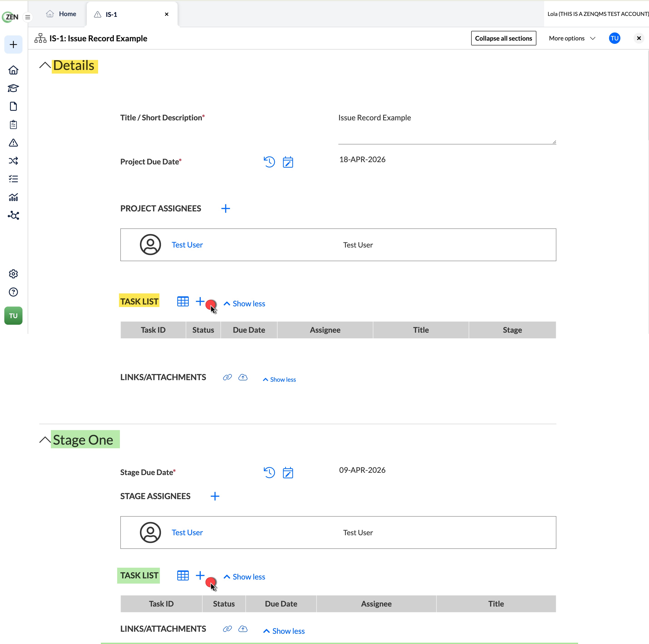The height and width of the screenshot is (644, 649).
Task: Add a Project Assignee with plus icon
Action: point(226,209)
